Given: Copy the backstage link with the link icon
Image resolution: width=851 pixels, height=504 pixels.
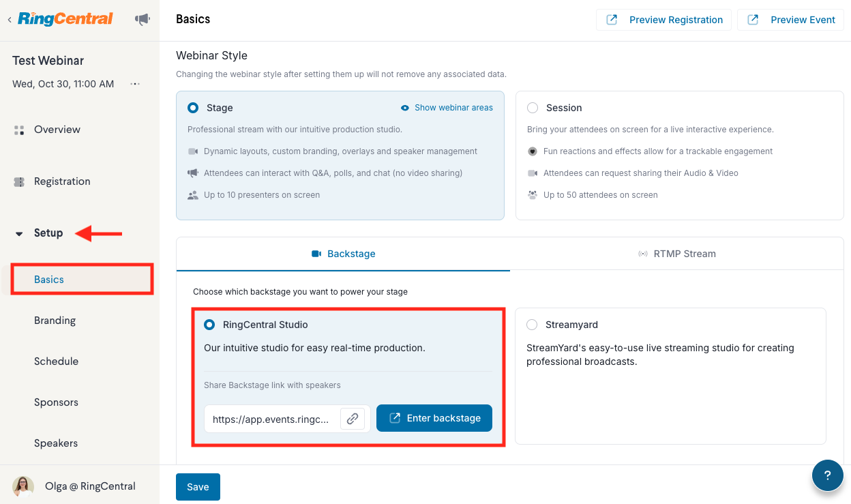Looking at the screenshot, I should point(353,419).
